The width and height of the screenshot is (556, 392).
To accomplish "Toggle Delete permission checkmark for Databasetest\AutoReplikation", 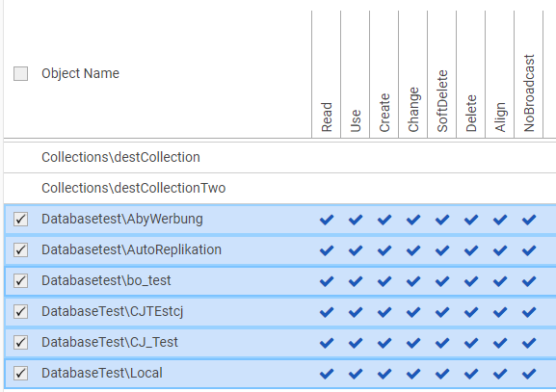I will [x=471, y=250].
